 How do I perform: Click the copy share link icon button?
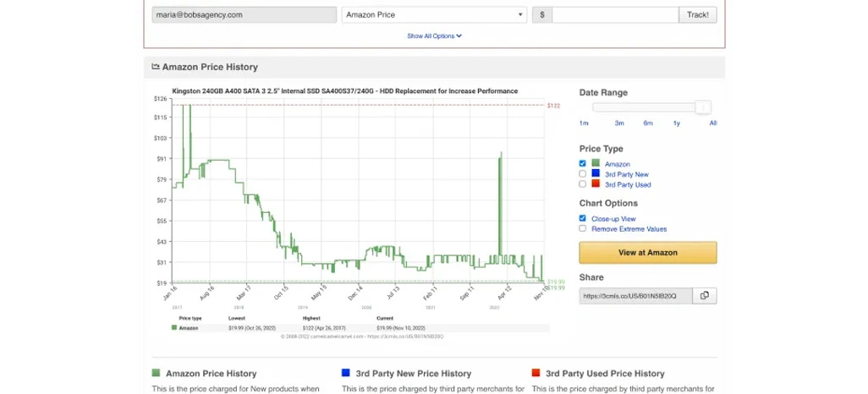(704, 296)
